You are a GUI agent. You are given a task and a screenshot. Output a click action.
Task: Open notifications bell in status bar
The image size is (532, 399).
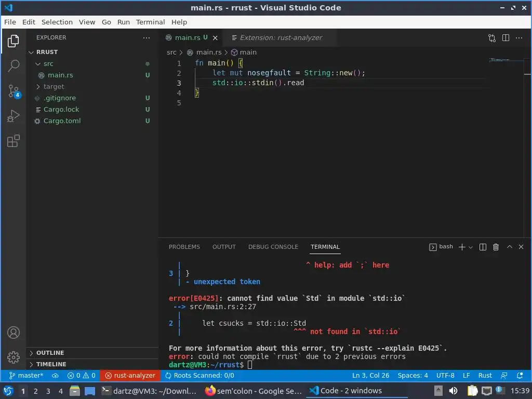tap(520, 376)
